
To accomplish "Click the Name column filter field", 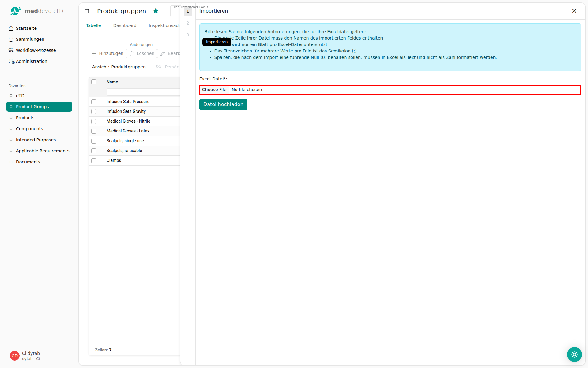I will pos(143,92).
